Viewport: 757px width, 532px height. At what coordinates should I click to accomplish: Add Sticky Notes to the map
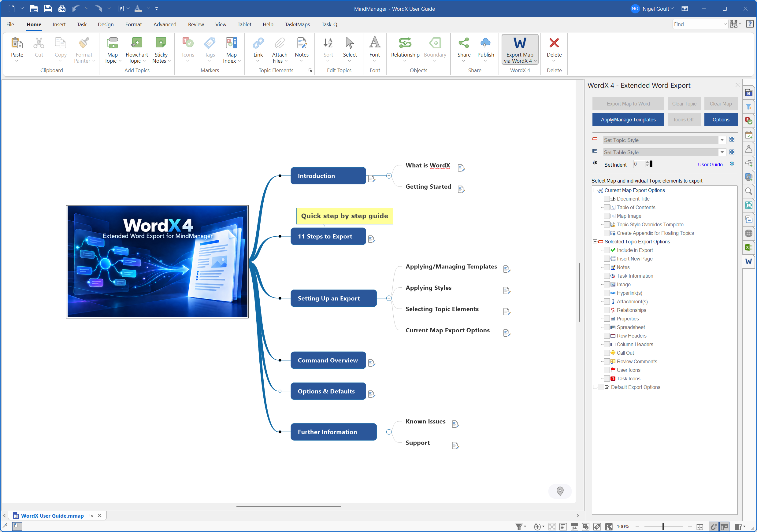(161, 50)
